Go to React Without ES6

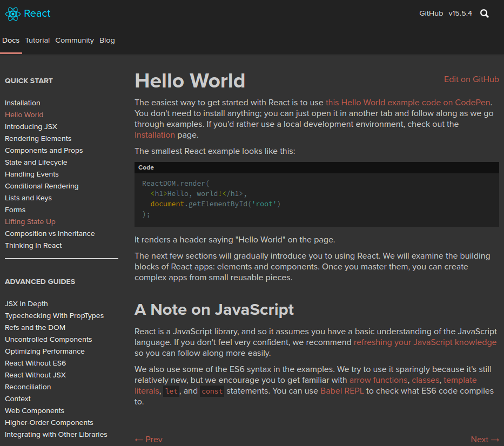point(35,363)
